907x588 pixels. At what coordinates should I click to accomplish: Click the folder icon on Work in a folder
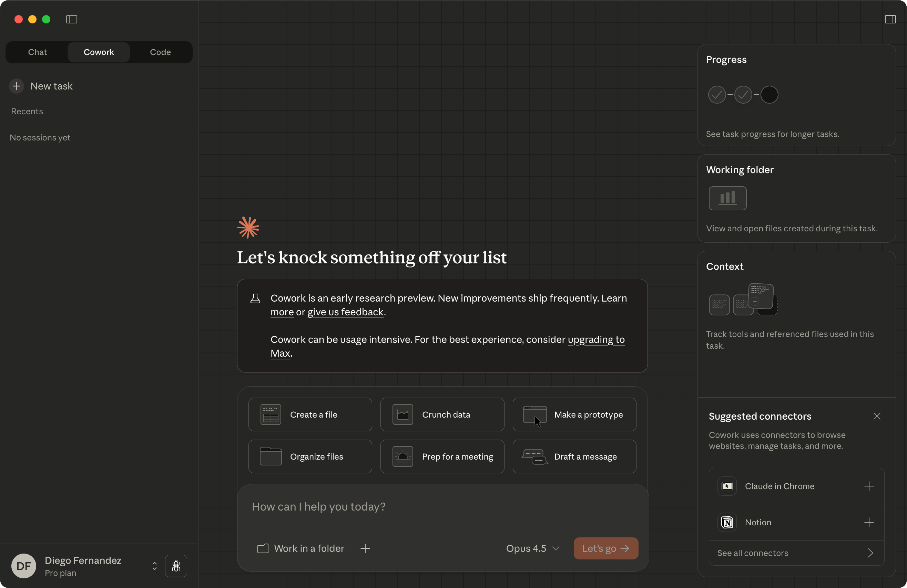pos(263,548)
